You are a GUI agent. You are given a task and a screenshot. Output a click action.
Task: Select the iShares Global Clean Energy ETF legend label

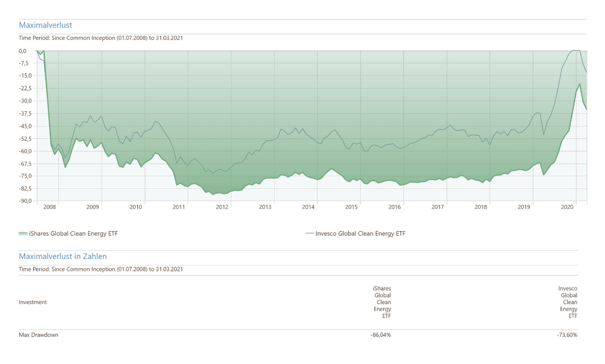tap(73, 234)
